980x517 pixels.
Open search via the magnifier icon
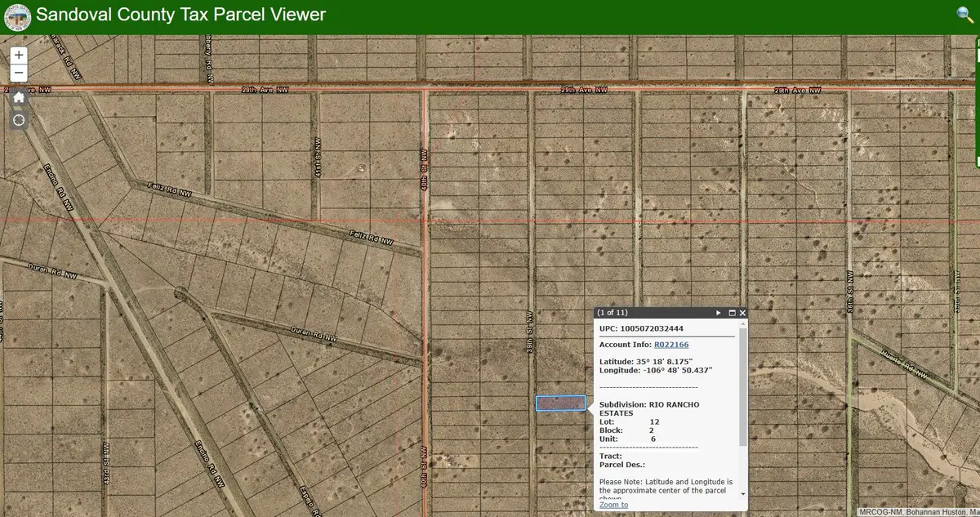(x=965, y=15)
